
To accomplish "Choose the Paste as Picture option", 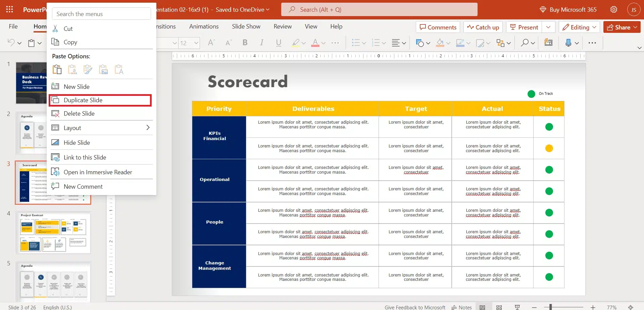I will pos(103,69).
